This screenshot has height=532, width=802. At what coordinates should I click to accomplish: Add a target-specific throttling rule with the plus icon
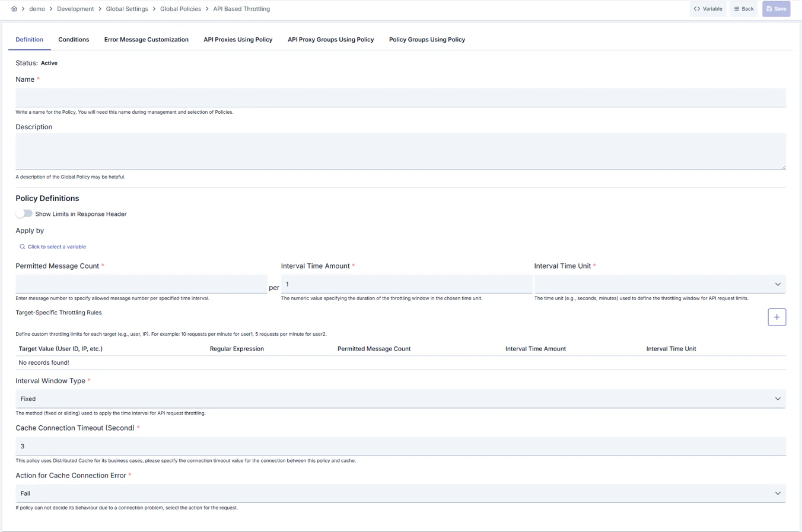point(776,317)
